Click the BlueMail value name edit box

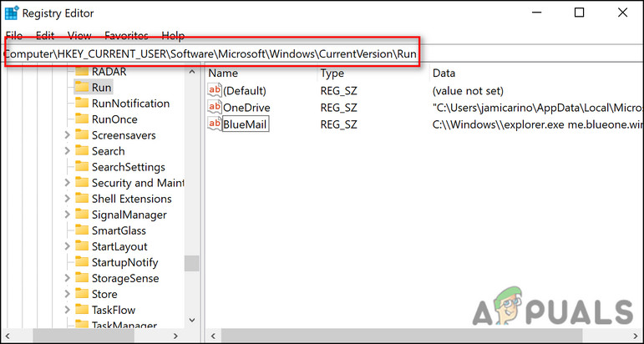point(246,124)
